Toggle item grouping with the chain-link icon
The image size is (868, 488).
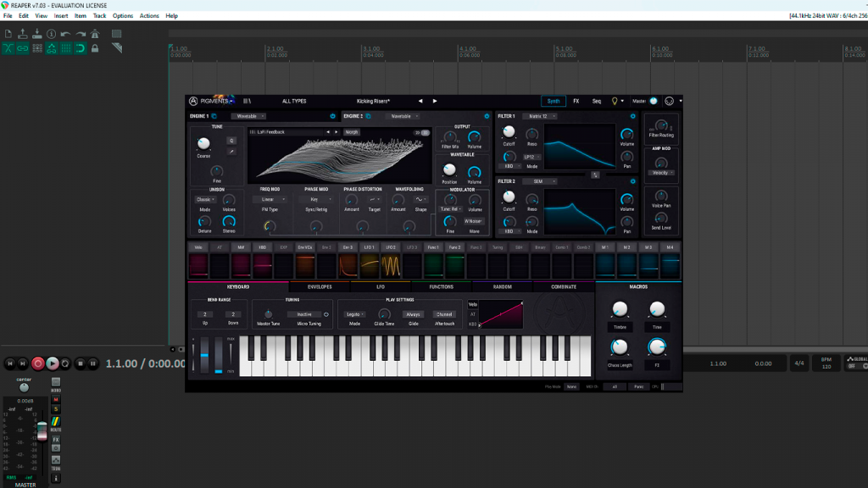tap(23, 48)
